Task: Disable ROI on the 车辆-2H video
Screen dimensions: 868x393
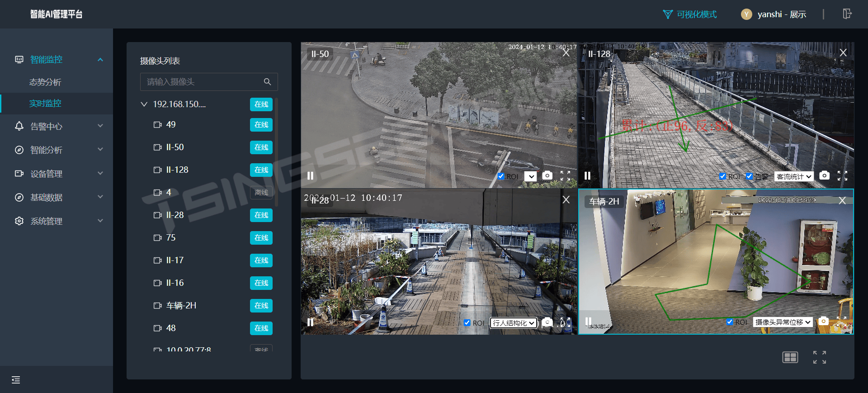Action: tap(730, 322)
